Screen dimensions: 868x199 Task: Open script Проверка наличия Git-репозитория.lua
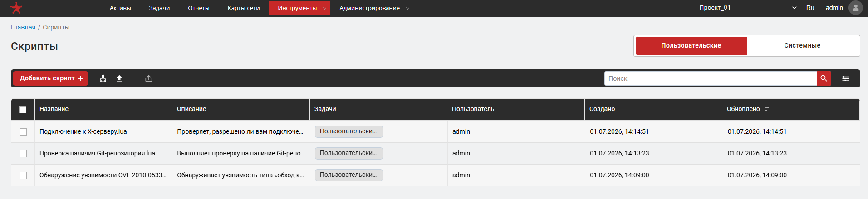coord(97,153)
